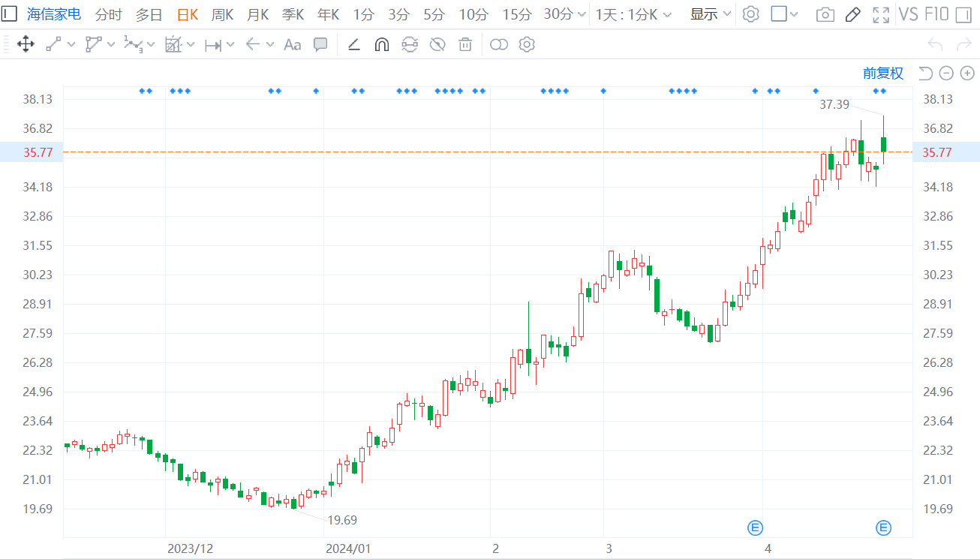Open the 显示 display dropdown
This screenshot has height=559, width=980.
click(x=711, y=14)
